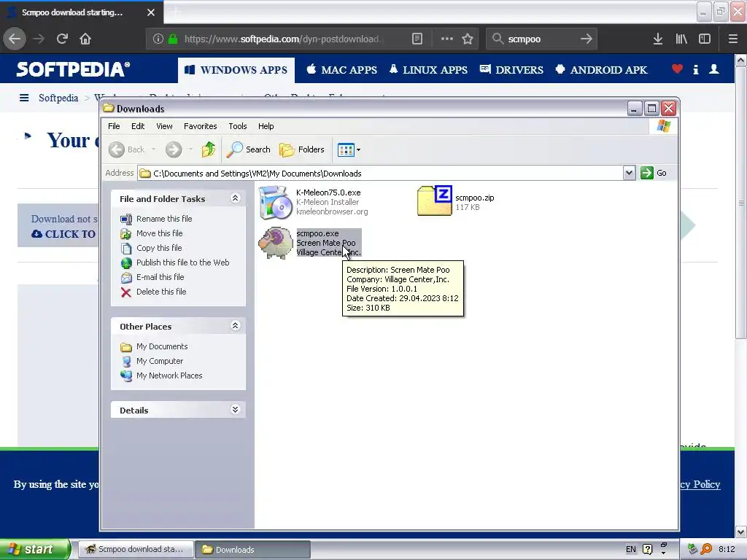Image resolution: width=747 pixels, height=560 pixels.
Task: Bookmark this page with star icon
Action: [468, 39]
